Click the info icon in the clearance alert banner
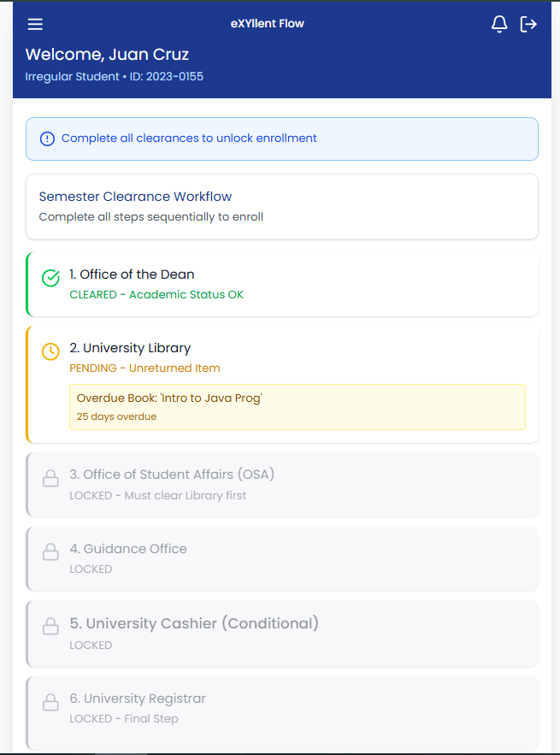The image size is (560, 755). point(47,139)
